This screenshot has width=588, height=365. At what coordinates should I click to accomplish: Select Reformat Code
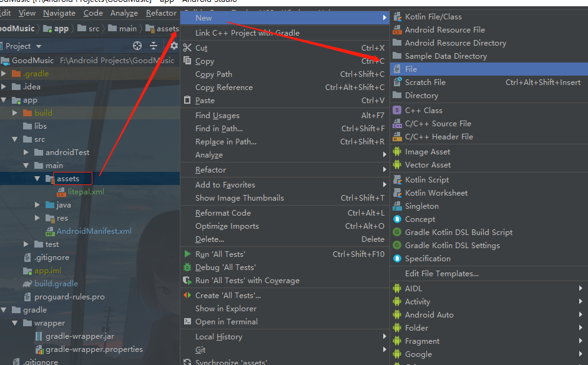285,213
